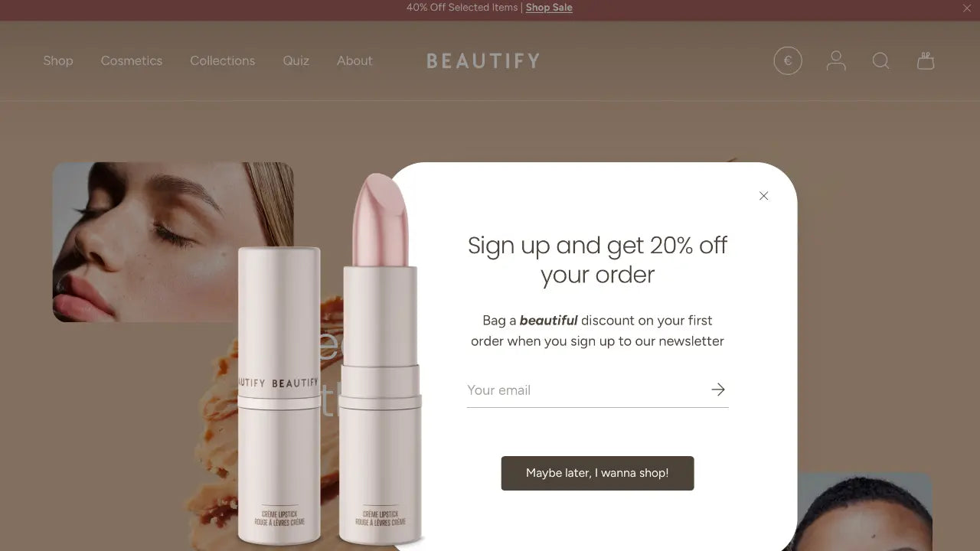The image size is (980, 551).
Task: Open the Collections menu item
Action: [x=223, y=60]
